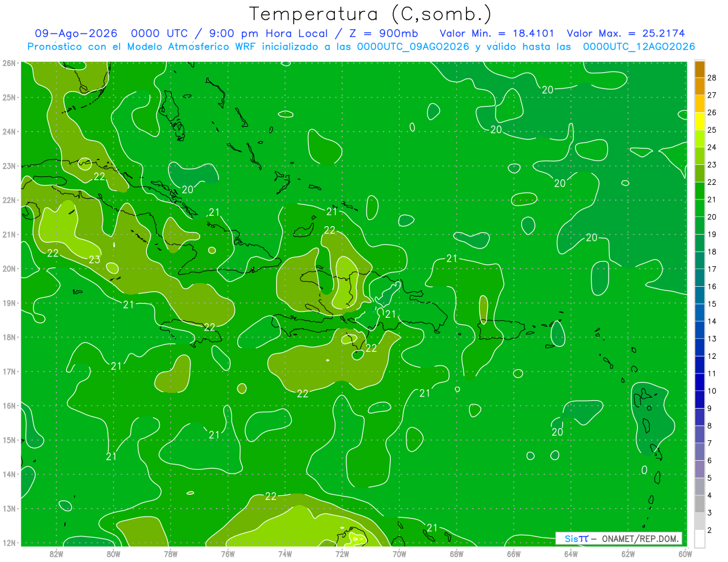The height and width of the screenshot is (562, 728).
Task: Click the "22" contour label near 13N 74W
Action: (x=271, y=497)
